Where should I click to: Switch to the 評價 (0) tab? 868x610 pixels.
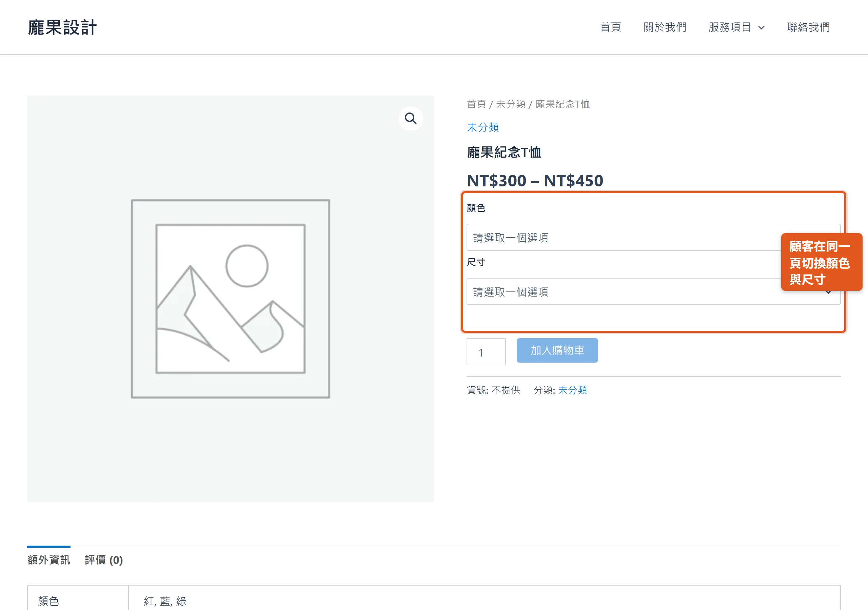(x=104, y=560)
